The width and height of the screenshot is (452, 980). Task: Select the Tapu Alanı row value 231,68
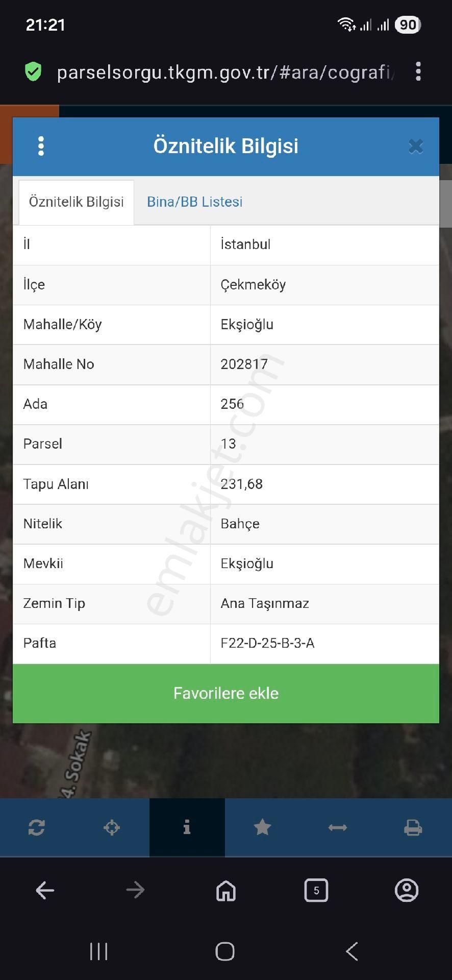coord(242,484)
